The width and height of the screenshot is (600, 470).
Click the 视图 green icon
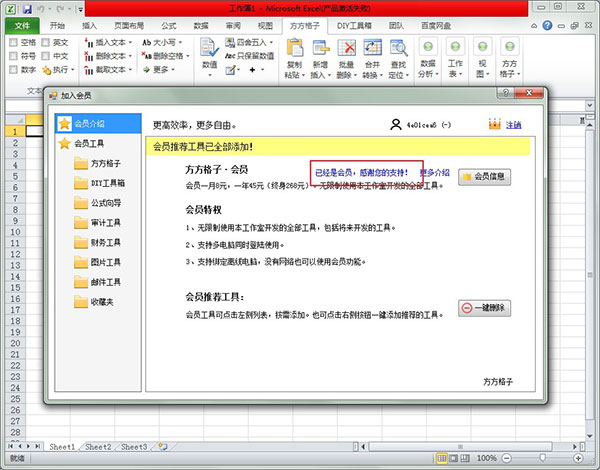tap(482, 47)
